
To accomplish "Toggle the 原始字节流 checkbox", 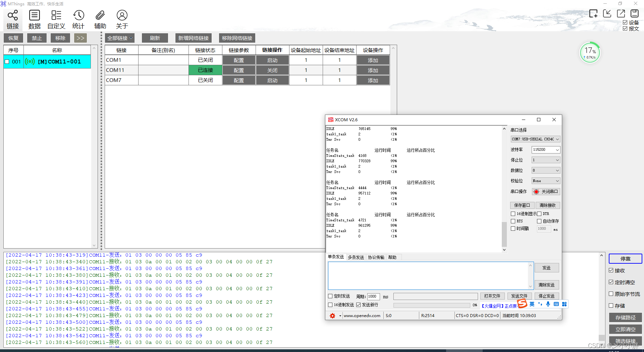I will point(611,294).
